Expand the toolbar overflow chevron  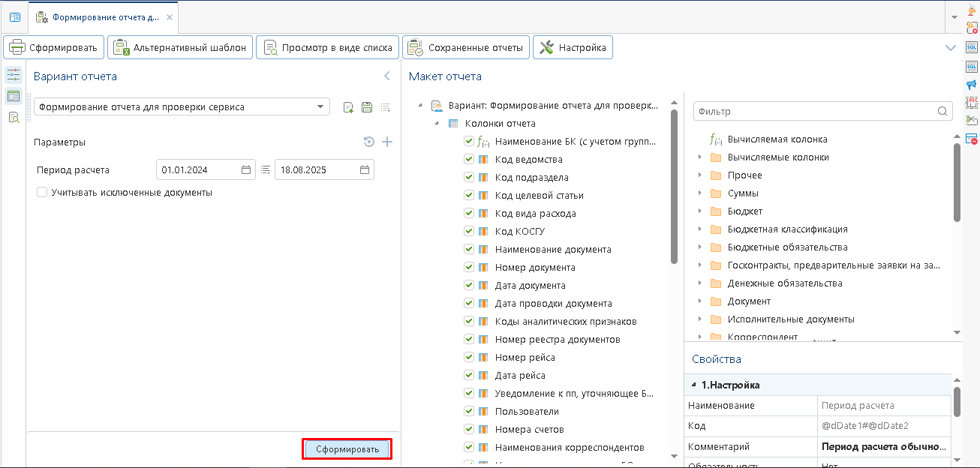click(951, 47)
